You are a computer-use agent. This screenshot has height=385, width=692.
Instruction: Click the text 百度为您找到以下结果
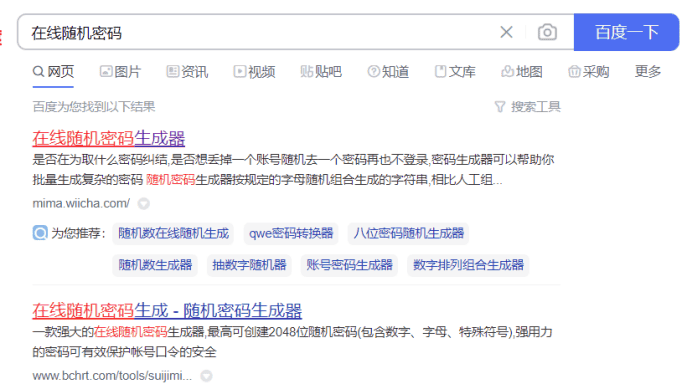94,106
